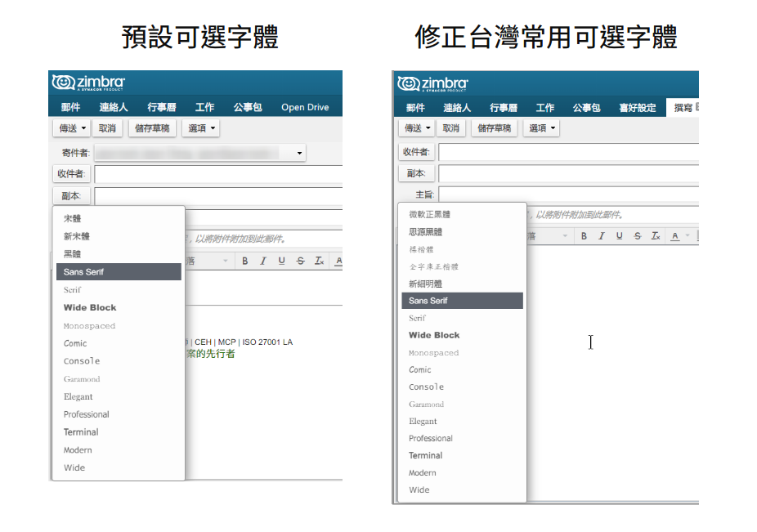Open 傳送 dropdown in left window

pyautogui.click(x=83, y=128)
